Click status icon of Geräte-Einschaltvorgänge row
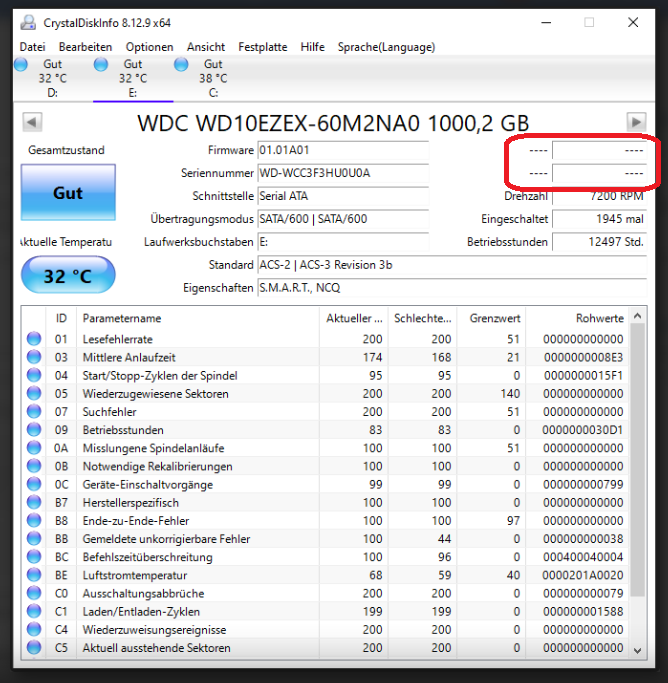This screenshot has height=683, width=668. [34, 484]
